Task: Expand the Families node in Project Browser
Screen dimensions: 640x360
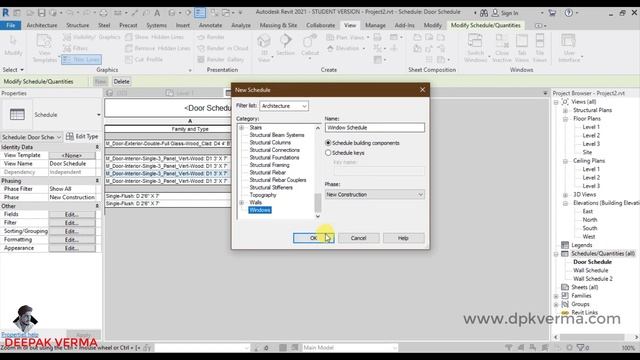Action: pos(556,296)
